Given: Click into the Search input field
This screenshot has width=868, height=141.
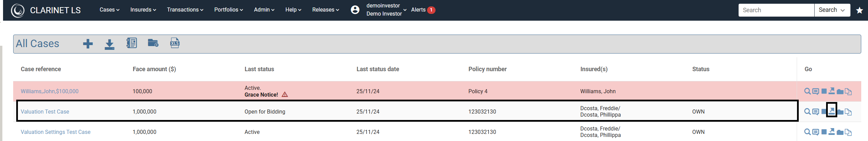Looking at the screenshot, I should [776, 10].
